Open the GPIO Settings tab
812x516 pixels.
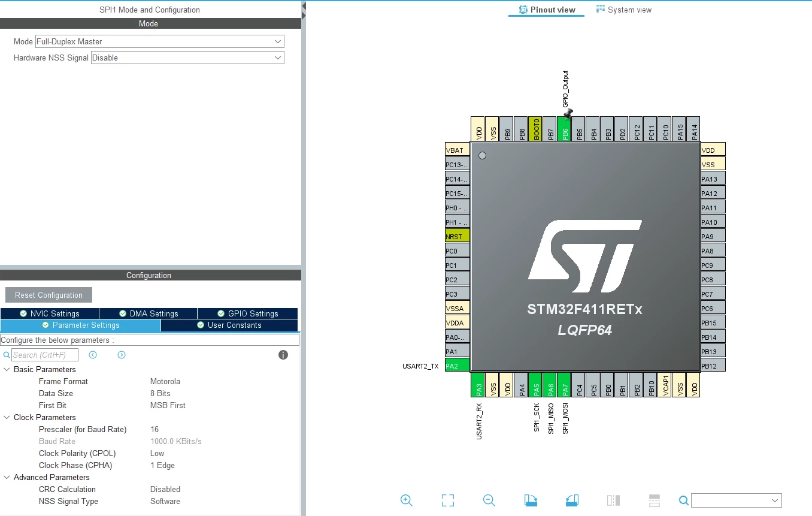pyautogui.click(x=247, y=313)
